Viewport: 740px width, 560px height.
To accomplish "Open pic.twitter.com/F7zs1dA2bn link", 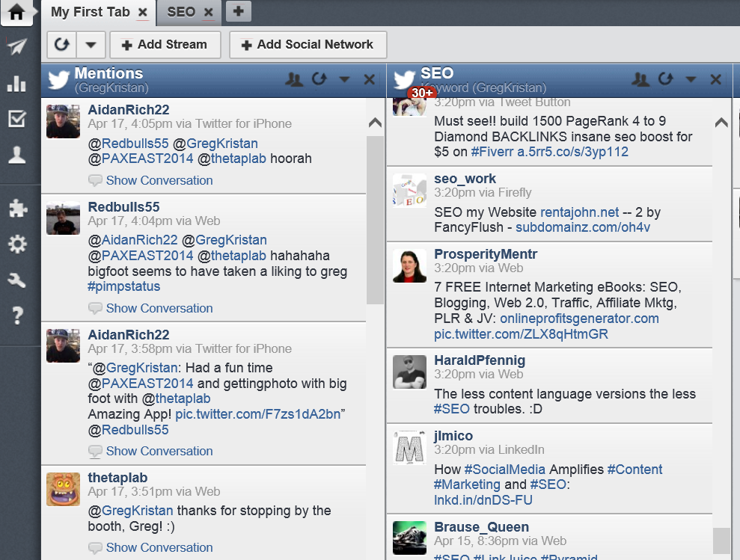I will coord(257,414).
